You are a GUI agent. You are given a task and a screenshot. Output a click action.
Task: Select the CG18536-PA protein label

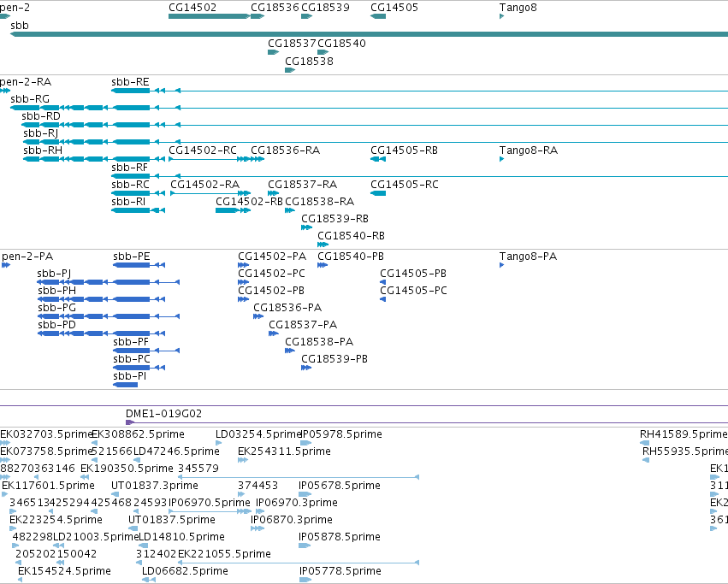click(287, 308)
